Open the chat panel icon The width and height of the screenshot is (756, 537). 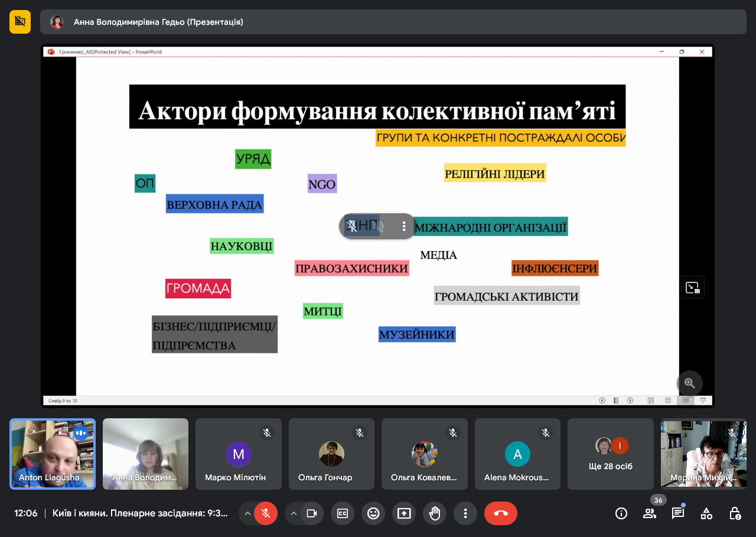point(678,513)
